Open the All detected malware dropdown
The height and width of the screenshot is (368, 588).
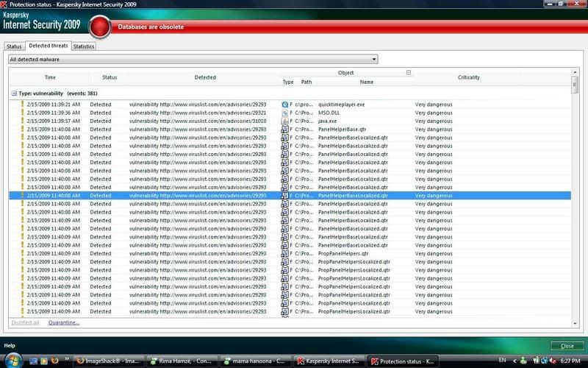(x=193, y=59)
